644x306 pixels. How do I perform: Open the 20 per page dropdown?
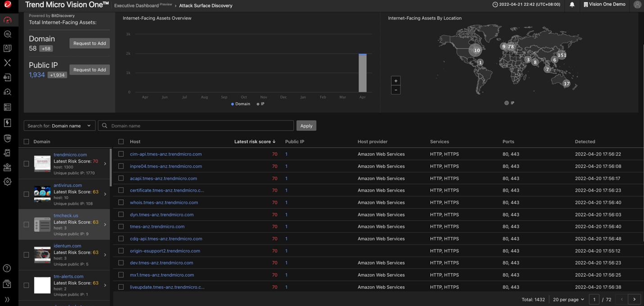569,299
